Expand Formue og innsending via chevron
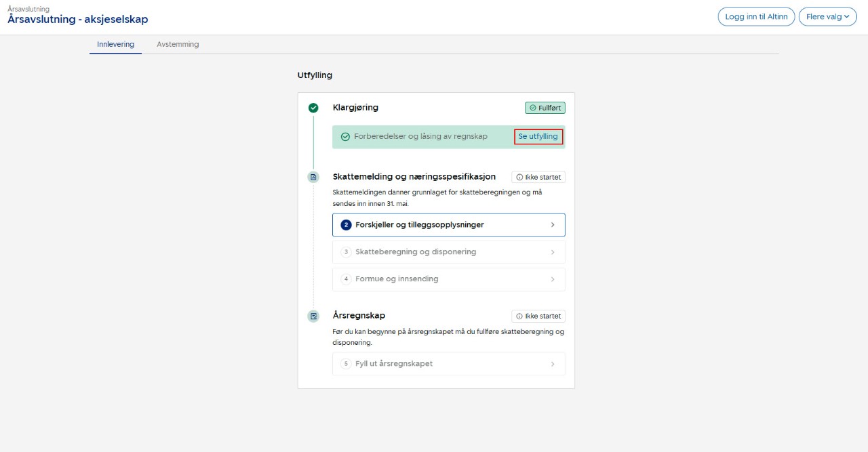The width and height of the screenshot is (868, 452). pos(553,279)
